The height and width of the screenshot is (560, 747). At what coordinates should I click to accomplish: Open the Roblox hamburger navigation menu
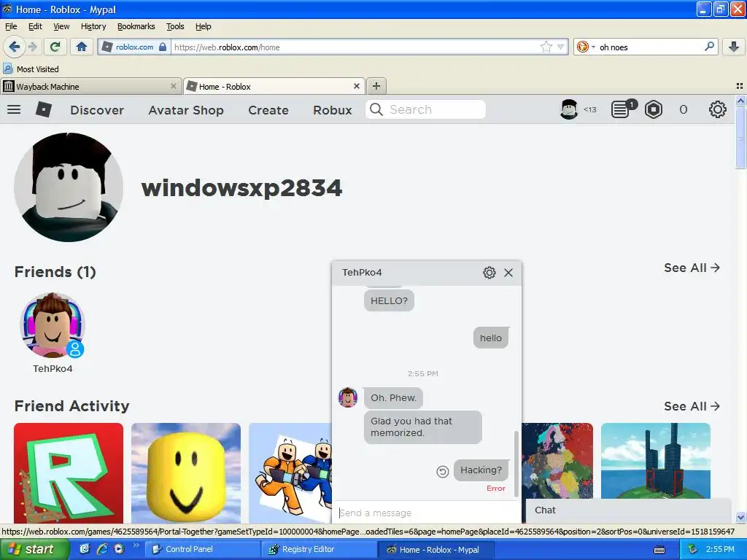click(x=14, y=109)
